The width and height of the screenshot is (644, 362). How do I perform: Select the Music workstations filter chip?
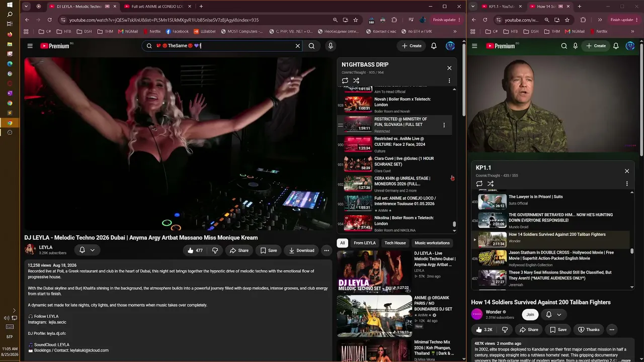(432, 243)
